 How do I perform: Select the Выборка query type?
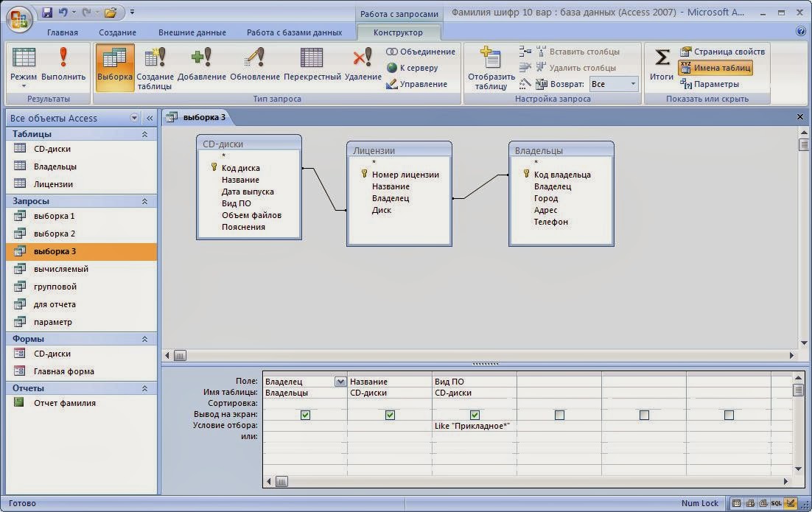tap(115, 67)
